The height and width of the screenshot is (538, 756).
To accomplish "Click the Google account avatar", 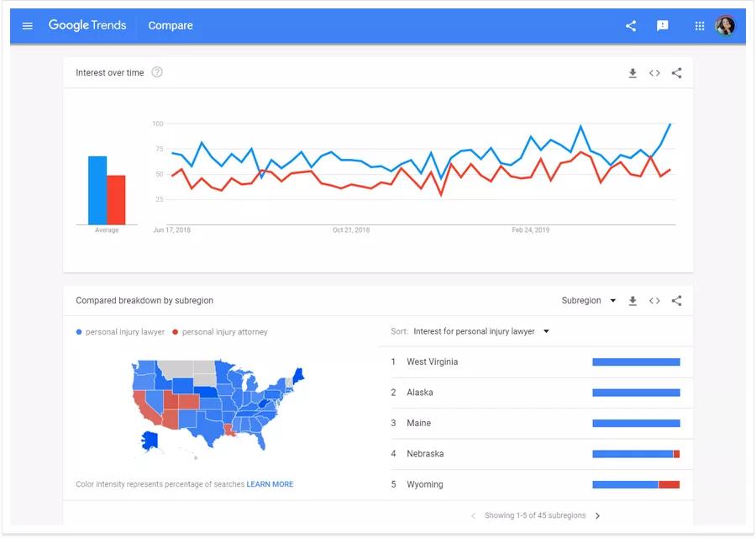I will tap(725, 26).
